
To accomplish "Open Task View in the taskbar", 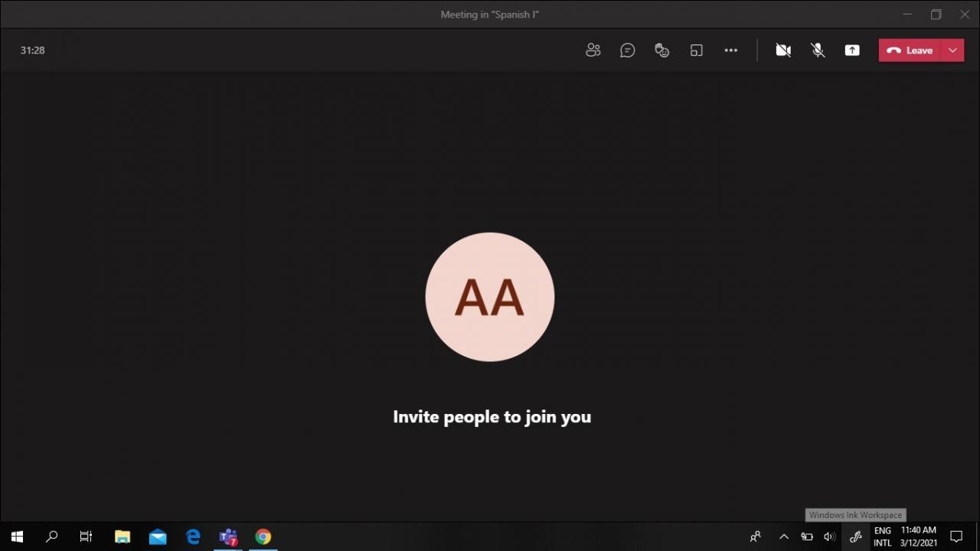I will point(86,536).
